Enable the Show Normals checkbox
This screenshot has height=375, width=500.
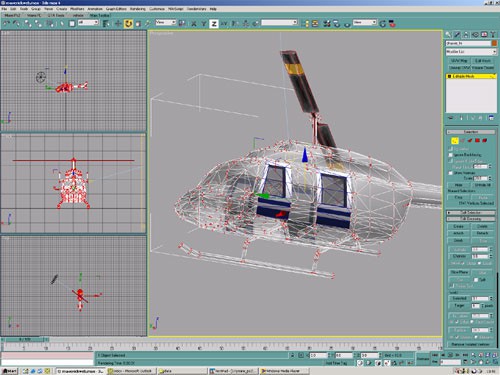click(x=451, y=173)
